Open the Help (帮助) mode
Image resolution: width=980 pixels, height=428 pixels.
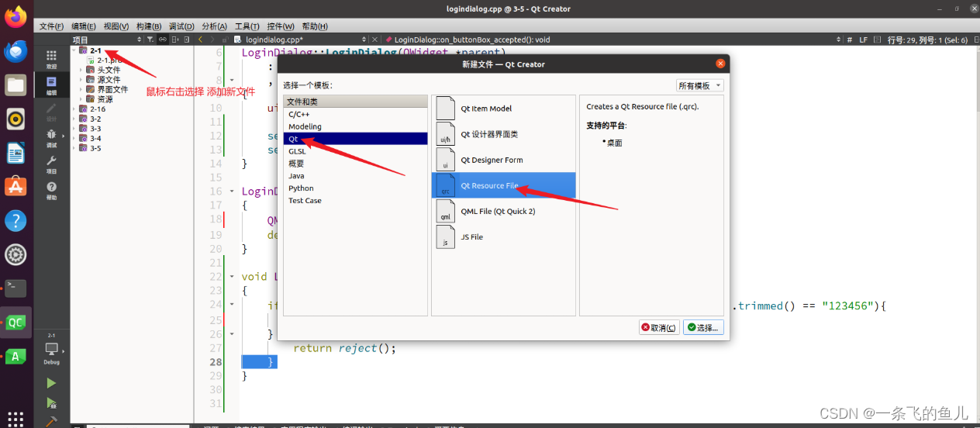51,191
